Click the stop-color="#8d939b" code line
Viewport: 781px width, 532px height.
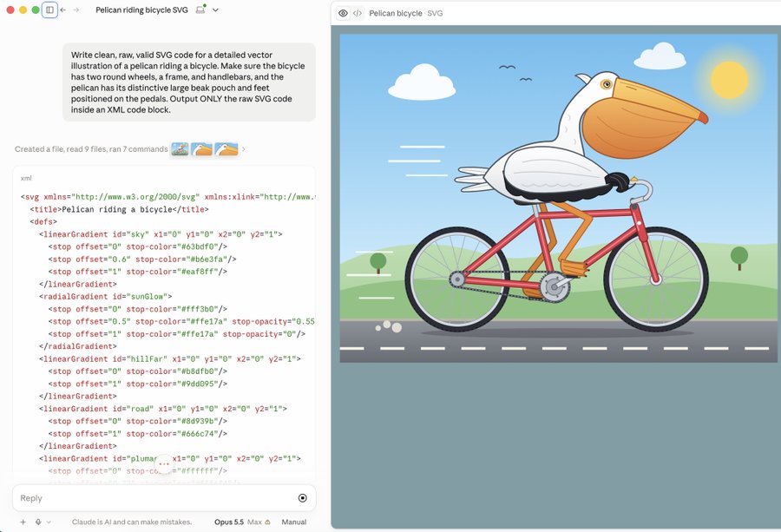[137, 422]
